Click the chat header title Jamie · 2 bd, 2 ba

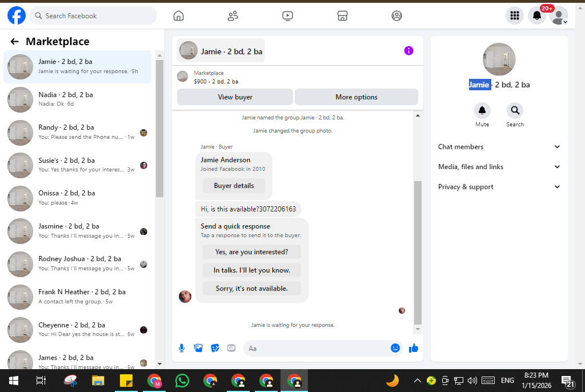pos(221,51)
